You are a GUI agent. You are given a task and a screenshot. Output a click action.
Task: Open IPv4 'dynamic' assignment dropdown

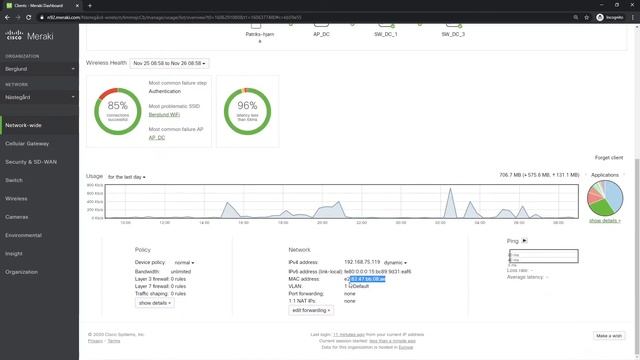[x=395, y=262]
